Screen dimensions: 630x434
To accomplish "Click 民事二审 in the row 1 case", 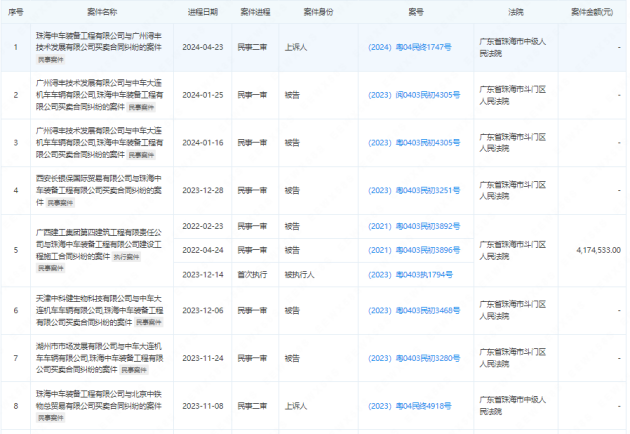I will tap(252, 47).
